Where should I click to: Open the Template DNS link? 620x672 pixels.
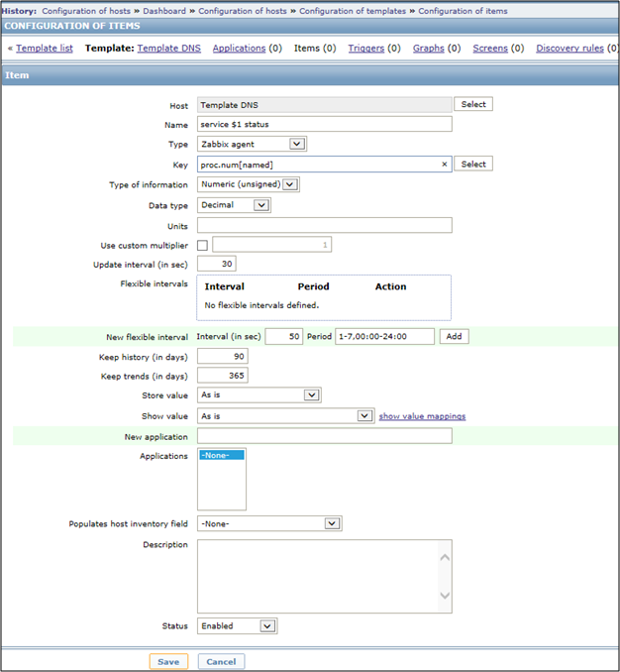point(168,48)
